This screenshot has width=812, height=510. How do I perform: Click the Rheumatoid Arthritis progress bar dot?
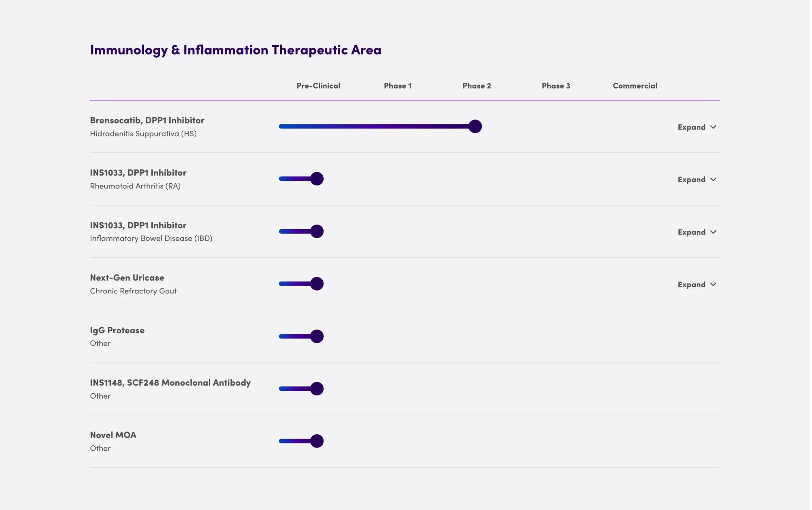pyautogui.click(x=317, y=179)
